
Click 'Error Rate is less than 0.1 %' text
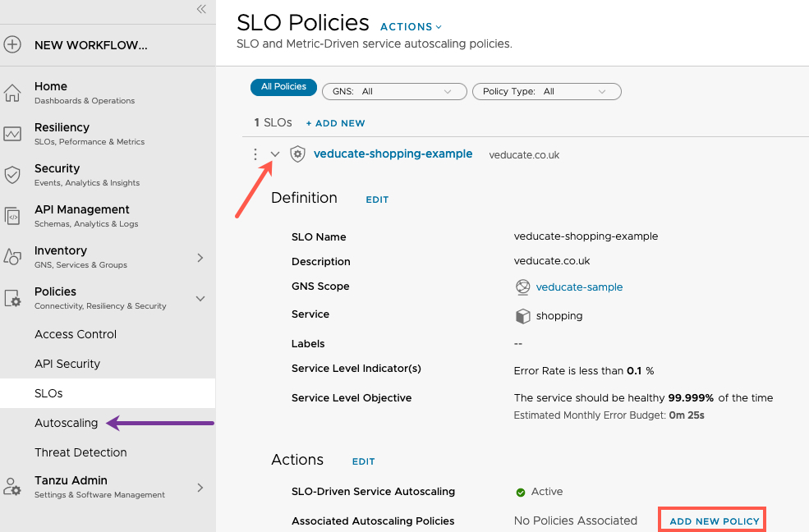pyautogui.click(x=583, y=370)
